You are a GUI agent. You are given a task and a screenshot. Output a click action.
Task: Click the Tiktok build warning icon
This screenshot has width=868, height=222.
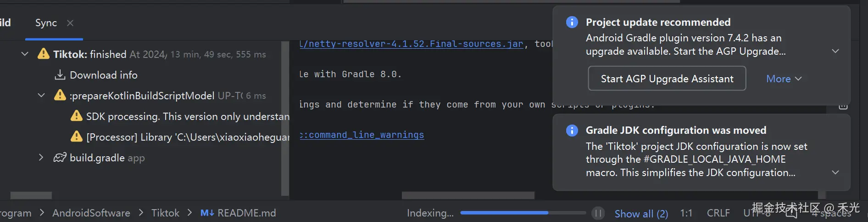coord(44,54)
